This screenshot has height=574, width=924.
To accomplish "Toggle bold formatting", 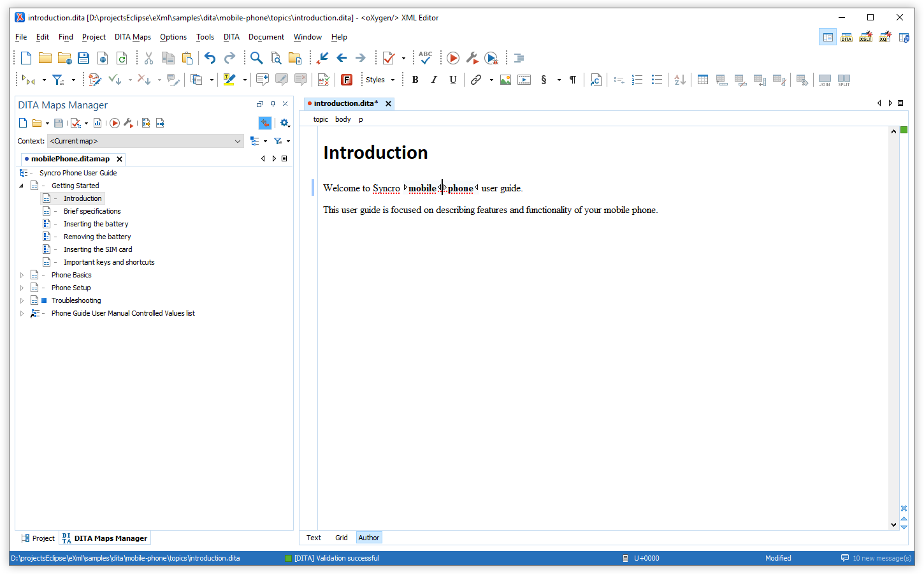I will tap(415, 80).
